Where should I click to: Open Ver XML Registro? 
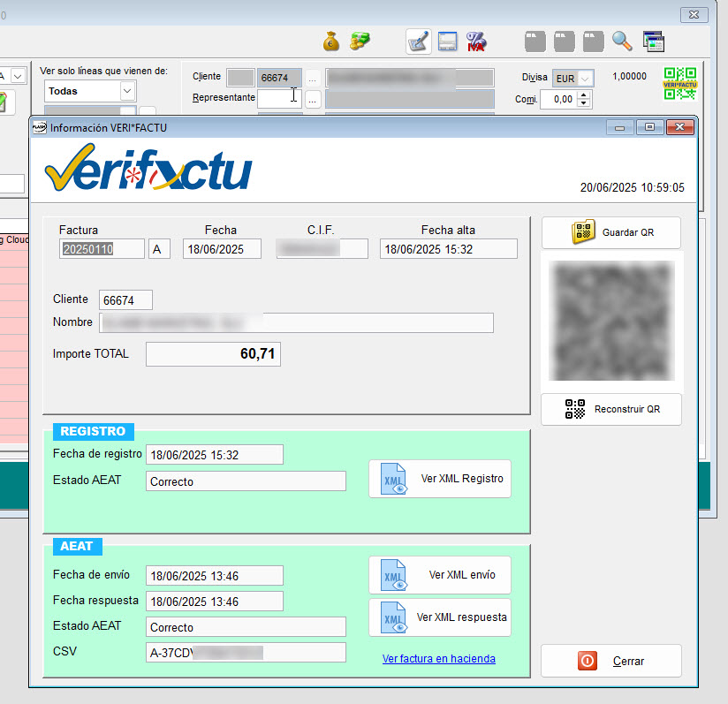coord(440,479)
